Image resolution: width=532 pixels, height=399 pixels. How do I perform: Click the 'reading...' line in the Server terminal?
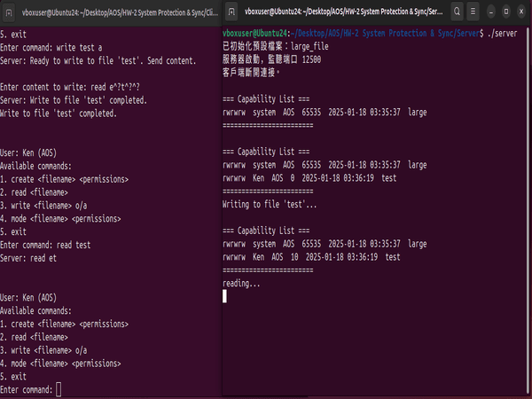pos(241,284)
